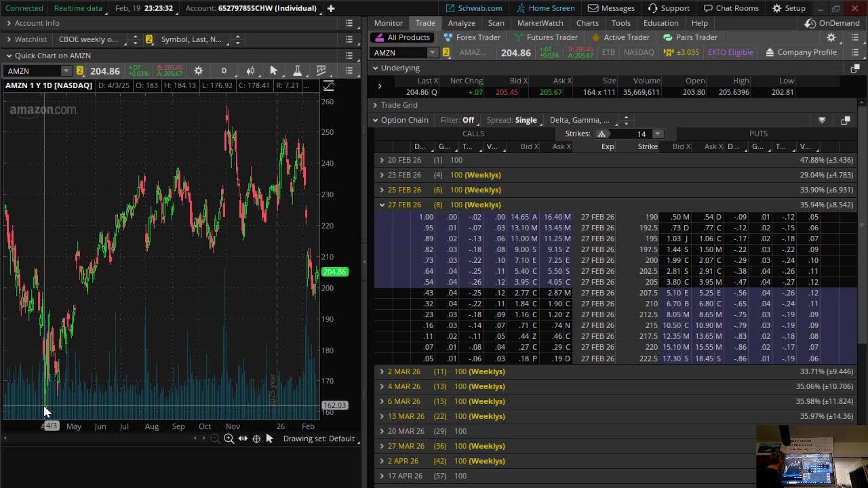This screenshot has height=488, width=868.
Task: Click the Strikes pyramid icon in option chain
Action: 601,134
